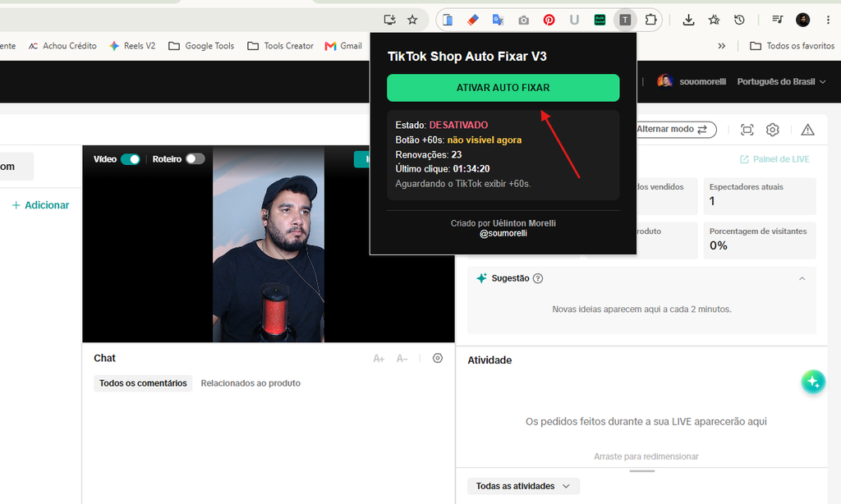Decrease chat font size with A-

pos(402,359)
